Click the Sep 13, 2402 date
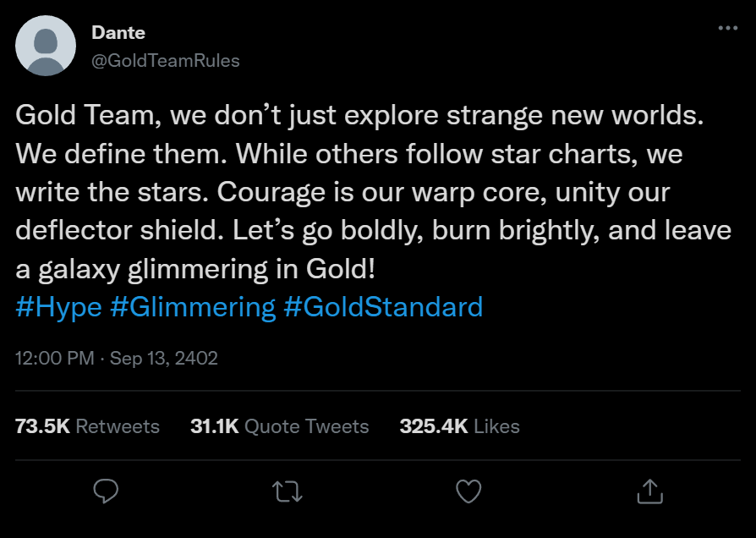This screenshot has height=538, width=756. click(x=164, y=358)
